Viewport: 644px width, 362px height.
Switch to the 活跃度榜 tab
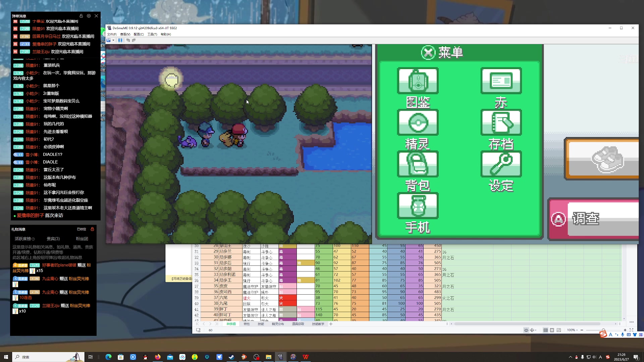point(24,239)
